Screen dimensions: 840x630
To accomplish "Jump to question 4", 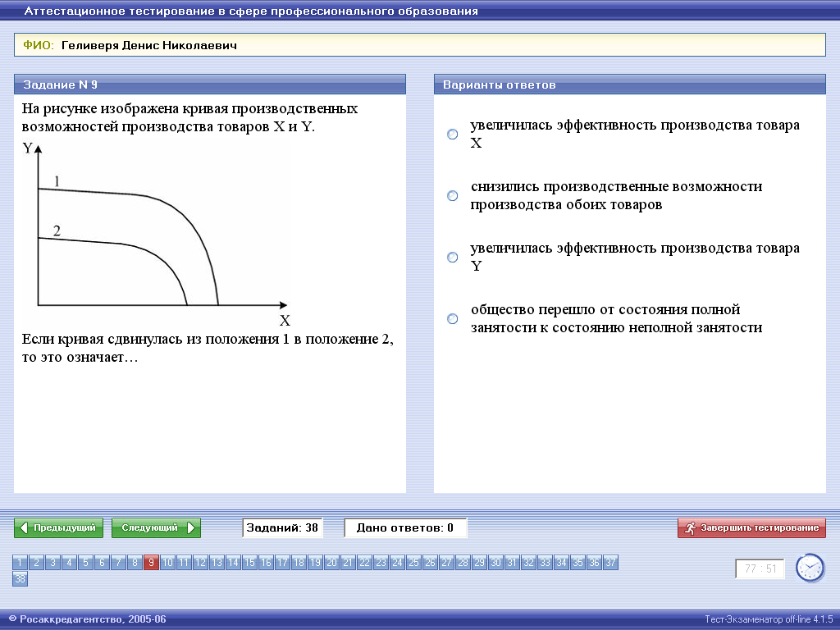I will click(x=69, y=563).
